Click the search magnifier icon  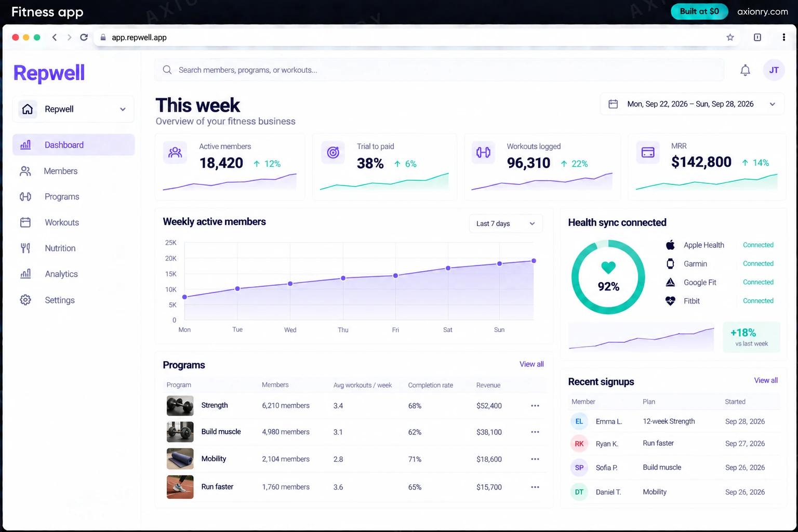tap(167, 70)
